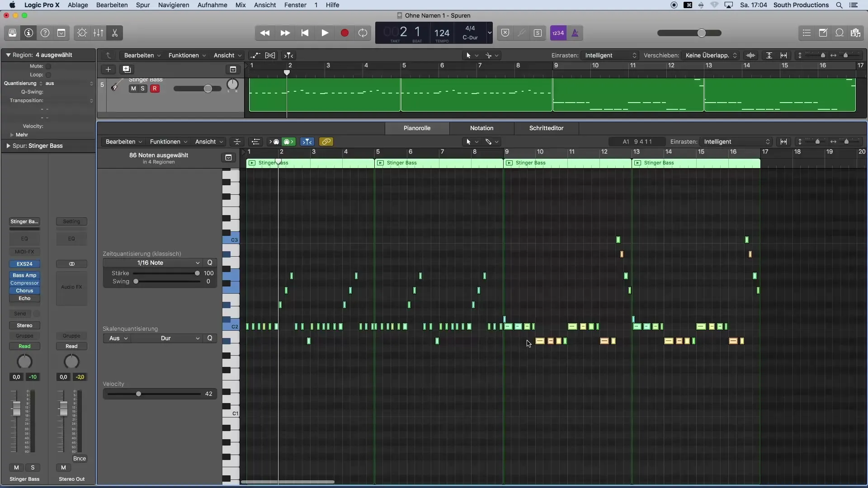Screen dimensions: 868x488
Task: Go to beginning transport button
Action: pos(305,33)
